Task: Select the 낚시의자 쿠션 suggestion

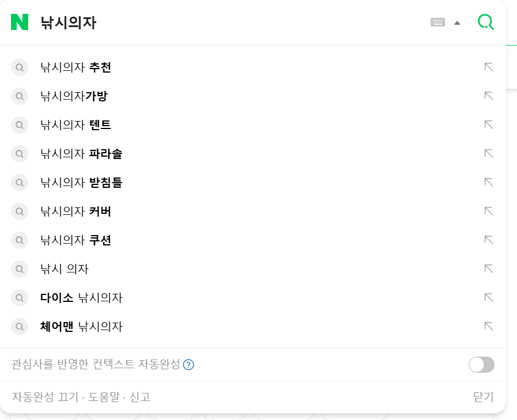Action: pos(75,240)
